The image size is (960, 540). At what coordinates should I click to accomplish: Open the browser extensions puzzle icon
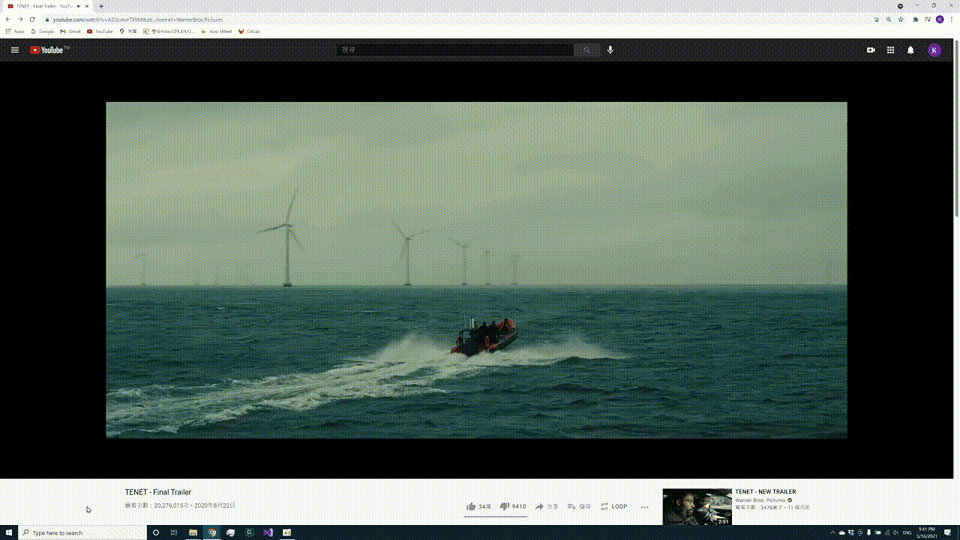[x=915, y=20]
